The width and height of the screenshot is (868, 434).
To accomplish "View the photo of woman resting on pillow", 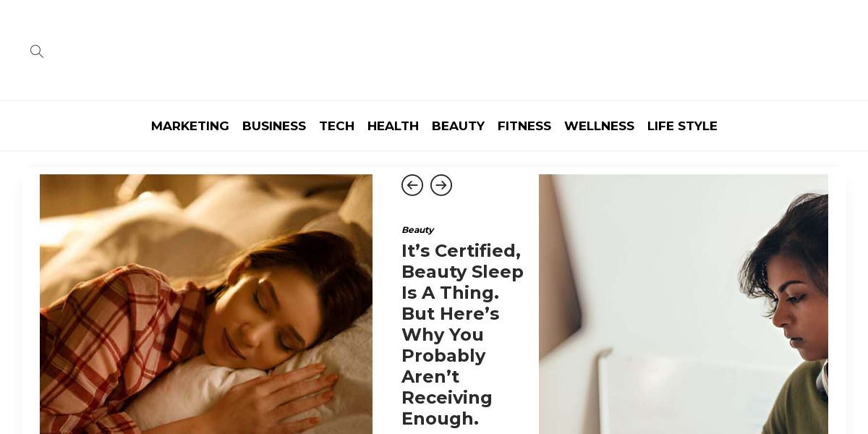I will [206, 304].
